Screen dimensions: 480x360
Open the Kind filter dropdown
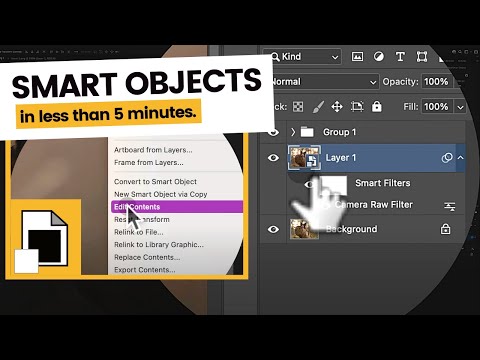pos(305,57)
